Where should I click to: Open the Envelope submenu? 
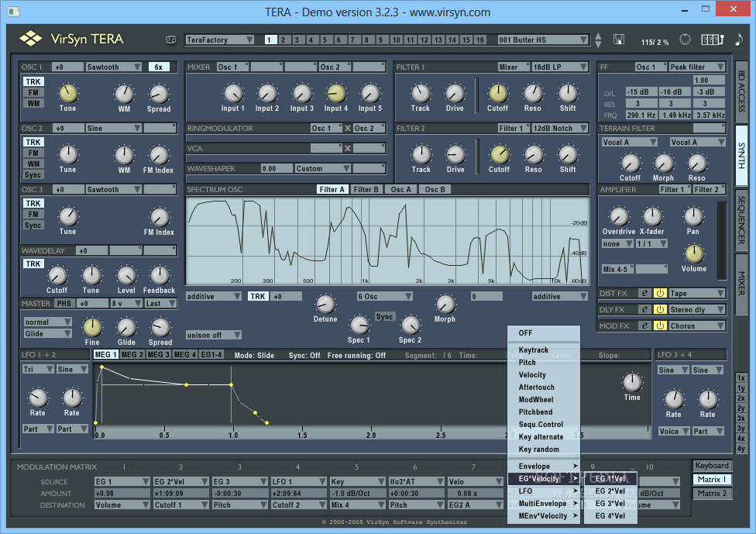pos(544,466)
